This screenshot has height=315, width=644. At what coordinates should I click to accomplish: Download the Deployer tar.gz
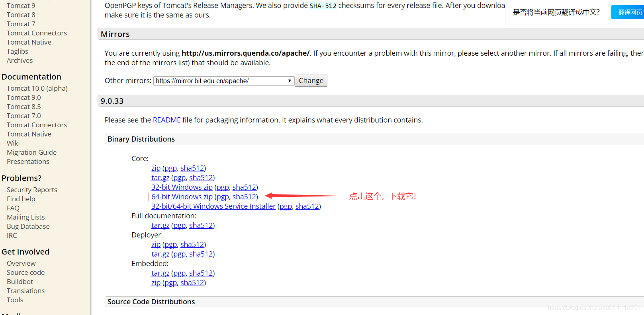(x=160, y=254)
